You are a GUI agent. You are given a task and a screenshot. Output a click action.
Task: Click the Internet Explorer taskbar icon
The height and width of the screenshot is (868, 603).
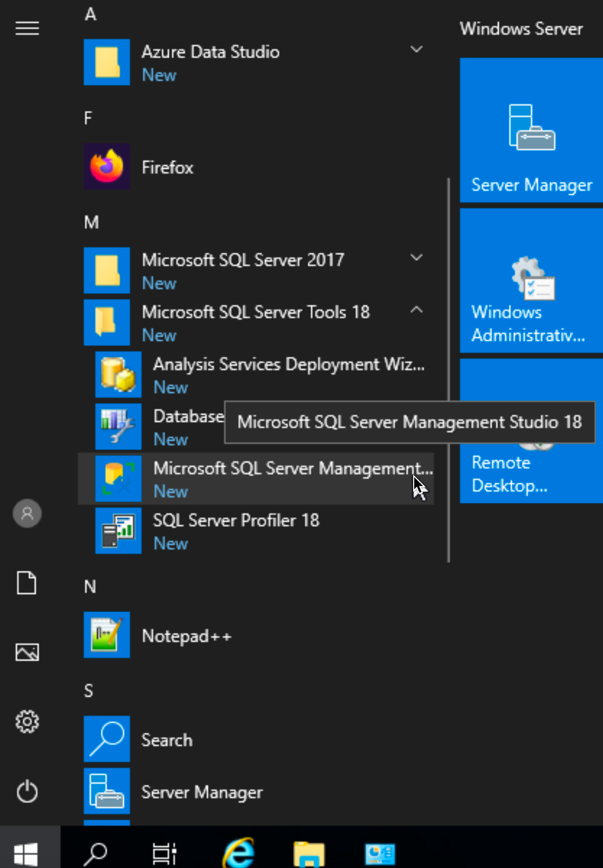coord(239,852)
